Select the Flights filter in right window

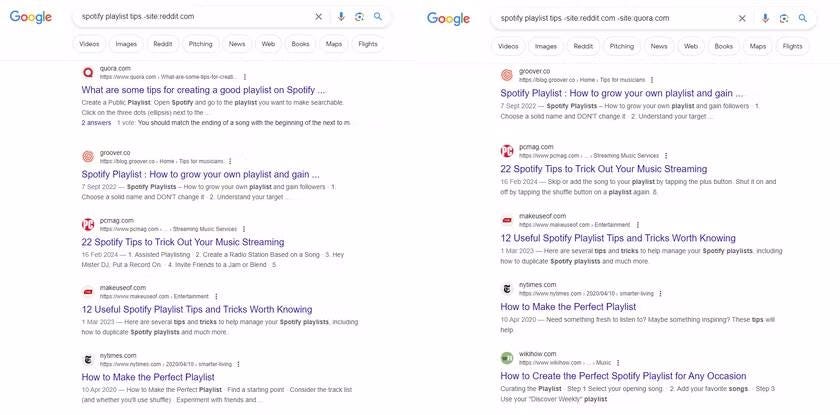pos(792,47)
